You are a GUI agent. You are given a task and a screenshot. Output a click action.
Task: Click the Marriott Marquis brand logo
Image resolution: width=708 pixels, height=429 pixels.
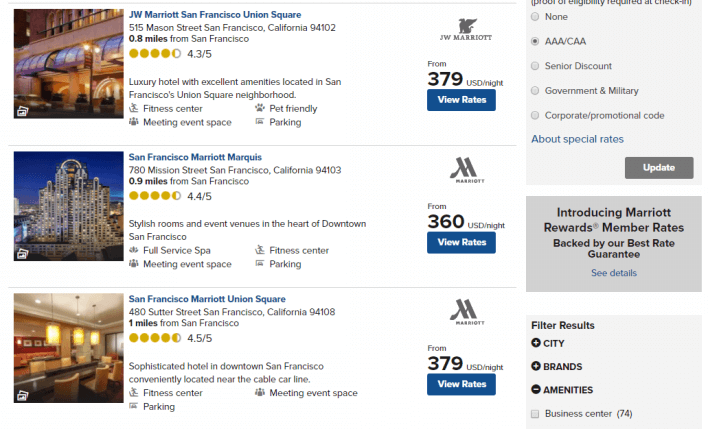point(461,170)
